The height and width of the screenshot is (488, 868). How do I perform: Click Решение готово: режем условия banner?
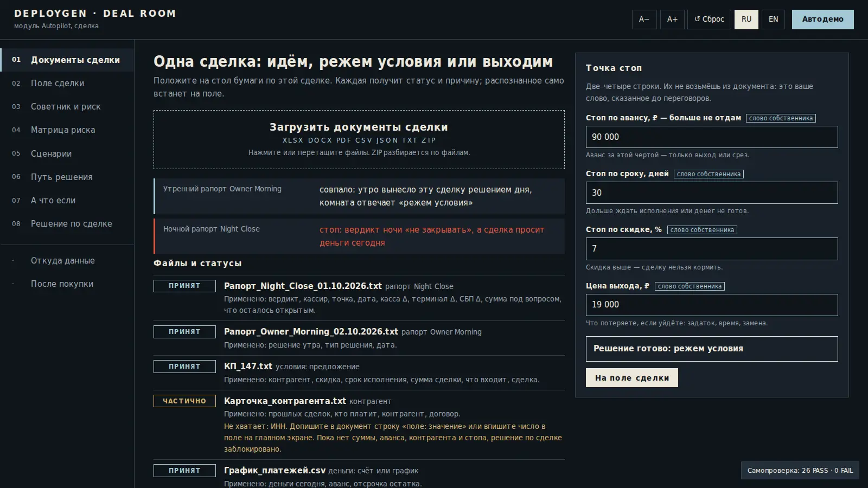pos(712,349)
